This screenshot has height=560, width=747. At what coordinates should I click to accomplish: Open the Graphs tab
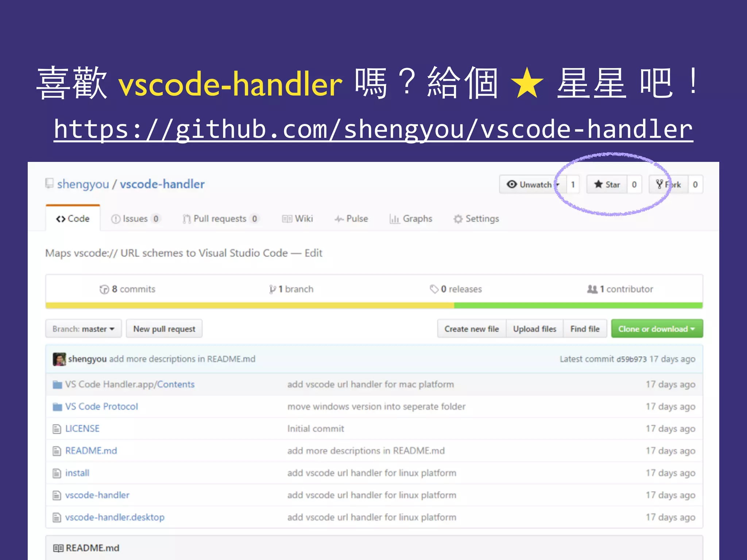(x=411, y=218)
